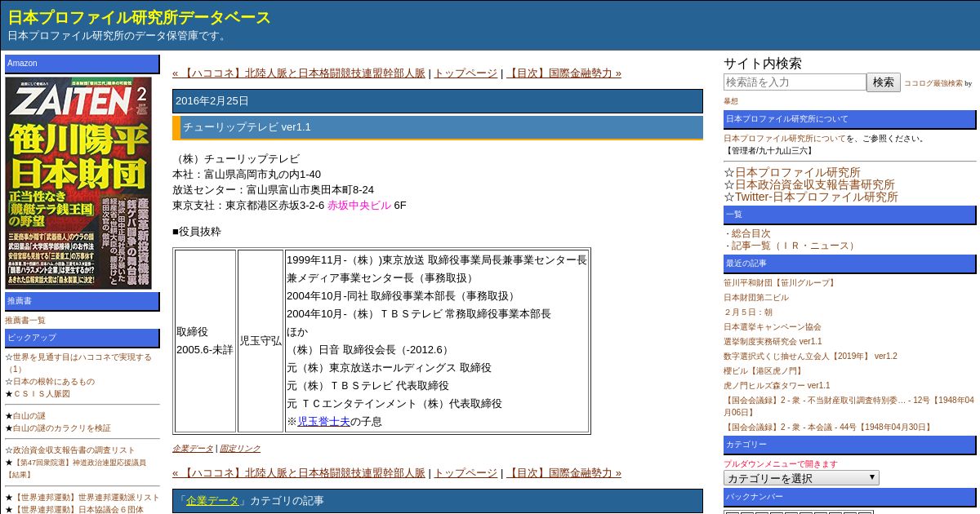Open 国会会議録 本会議 44号 link
Image resolution: width=980 pixels, height=514 pixels.
tap(828, 428)
